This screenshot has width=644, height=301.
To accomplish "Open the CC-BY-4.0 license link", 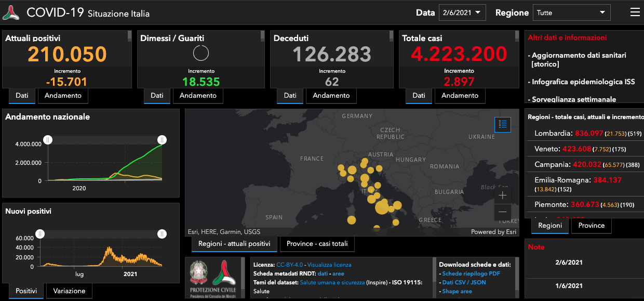I will tap(290, 265).
